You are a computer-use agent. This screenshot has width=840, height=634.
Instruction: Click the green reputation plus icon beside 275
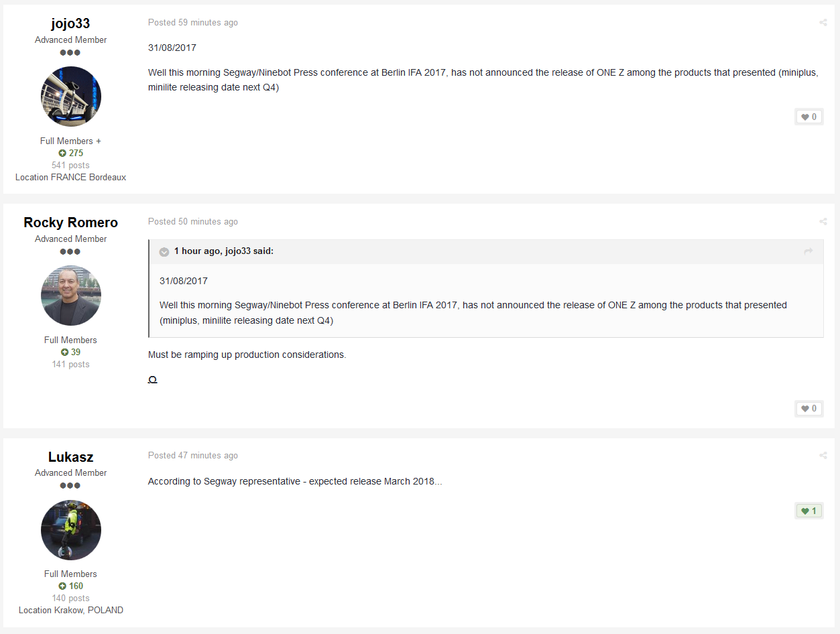click(x=62, y=153)
